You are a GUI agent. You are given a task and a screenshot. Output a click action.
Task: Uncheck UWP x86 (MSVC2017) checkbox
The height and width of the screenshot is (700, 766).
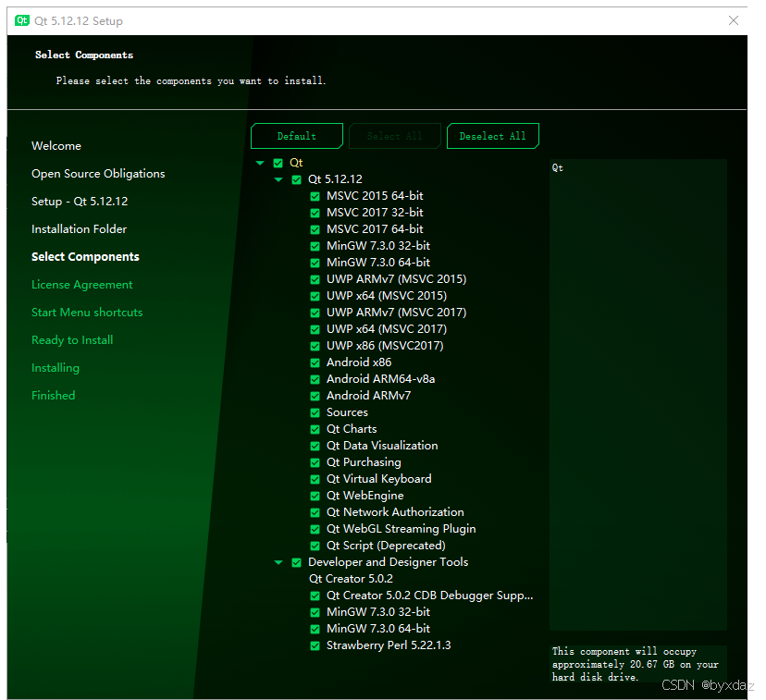315,346
